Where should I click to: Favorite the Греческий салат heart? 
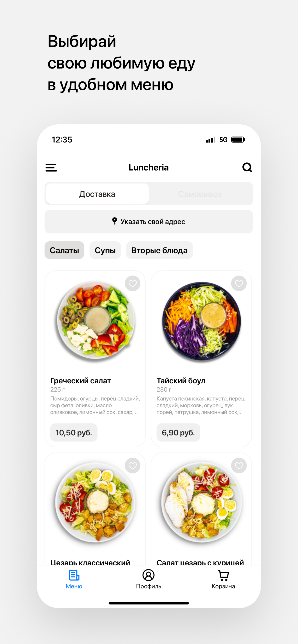pyautogui.click(x=132, y=283)
